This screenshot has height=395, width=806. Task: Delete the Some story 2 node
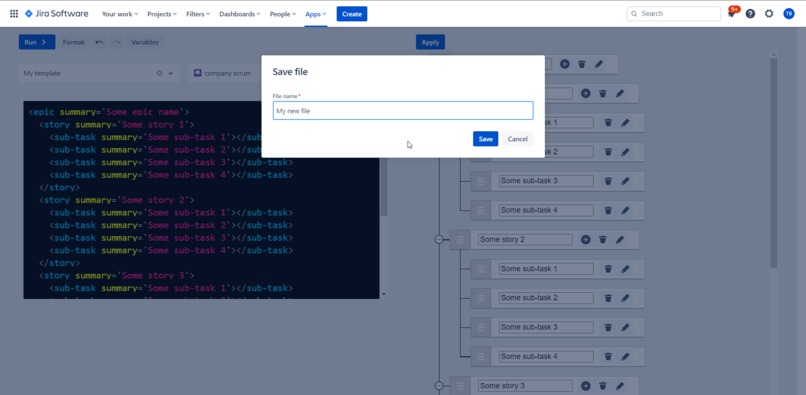[603, 240]
